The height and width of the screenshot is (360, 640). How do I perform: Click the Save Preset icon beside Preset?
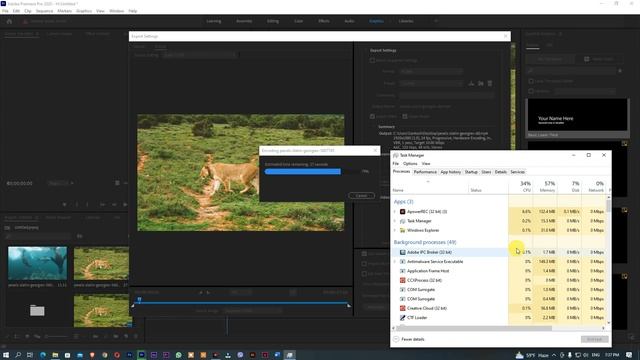click(471, 83)
